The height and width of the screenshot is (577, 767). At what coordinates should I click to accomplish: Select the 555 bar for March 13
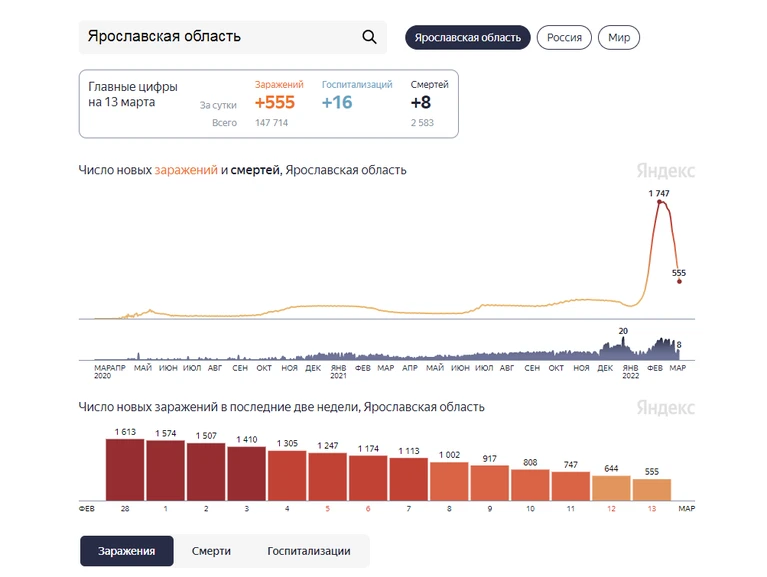pyautogui.click(x=652, y=490)
